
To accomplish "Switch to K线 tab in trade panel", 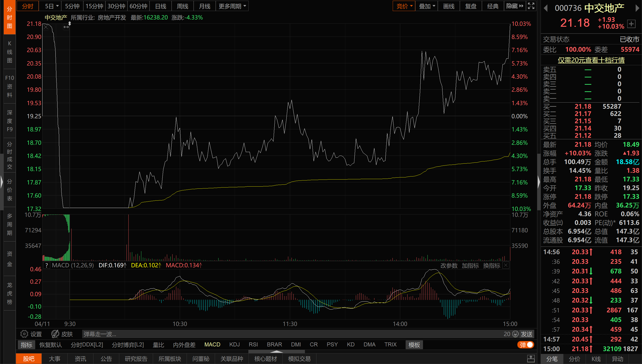I will [x=596, y=359].
